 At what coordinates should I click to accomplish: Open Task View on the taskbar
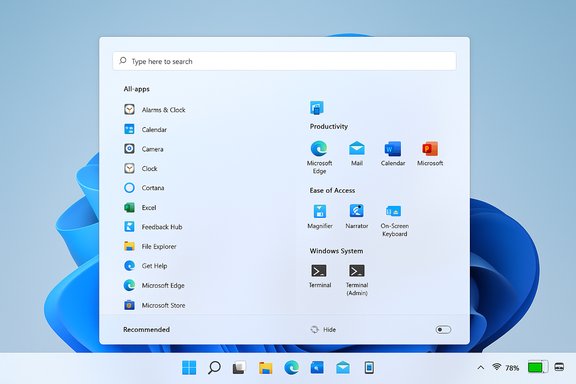tap(239, 367)
